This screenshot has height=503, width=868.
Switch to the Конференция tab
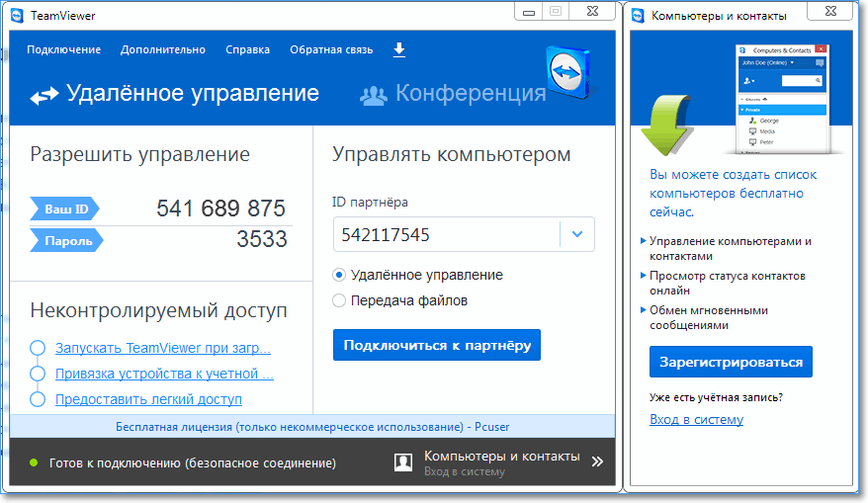click(x=453, y=94)
